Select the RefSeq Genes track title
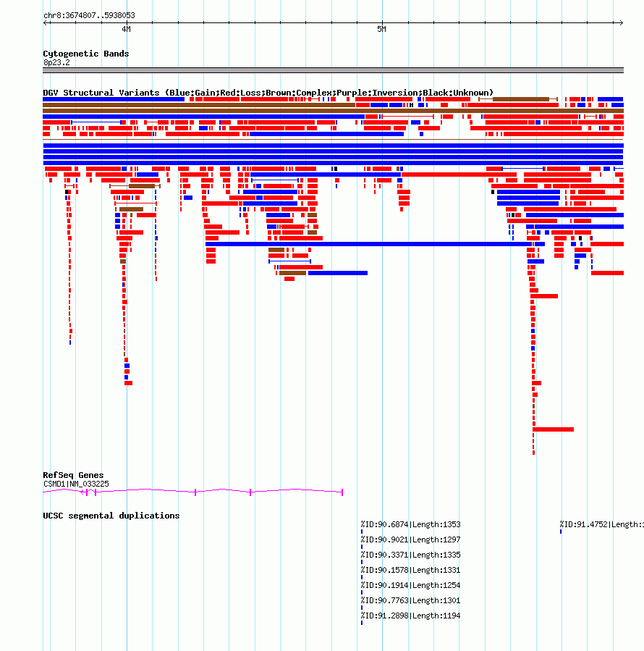The width and height of the screenshot is (644, 651). pos(74,475)
